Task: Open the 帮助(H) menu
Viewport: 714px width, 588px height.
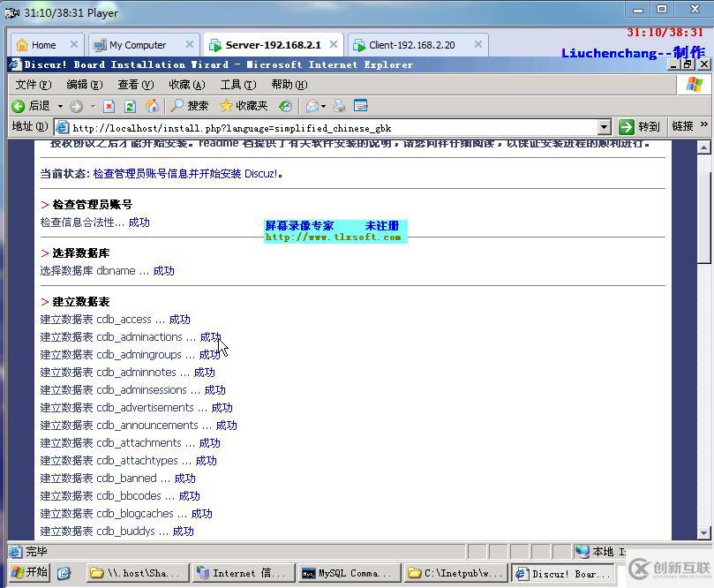Action: [289, 85]
